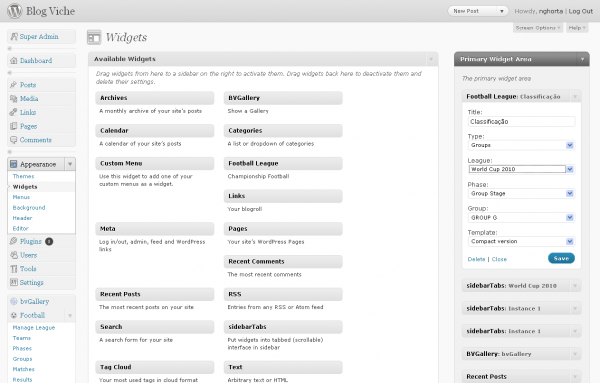Click the nghorta username link
Image resolution: width=600 pixels, height=383 pixels.
(551, 11)
